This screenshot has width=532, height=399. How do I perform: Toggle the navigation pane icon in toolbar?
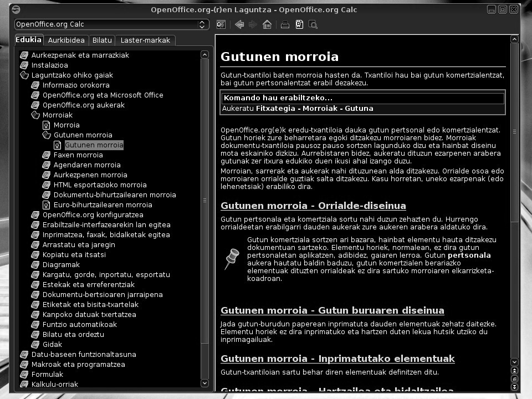[221, 24]
